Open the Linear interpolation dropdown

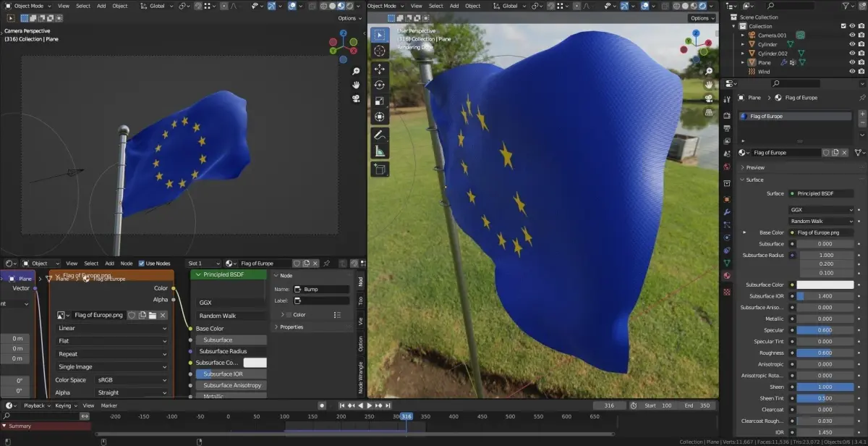point(112,328)
